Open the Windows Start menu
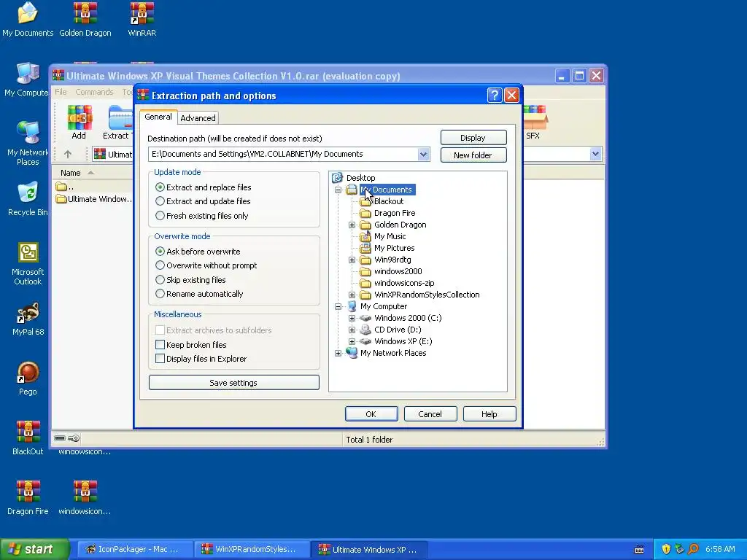Screen dimensions: 747x560 (34, 549)
